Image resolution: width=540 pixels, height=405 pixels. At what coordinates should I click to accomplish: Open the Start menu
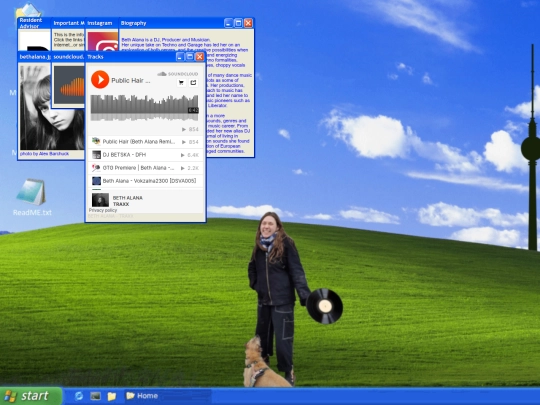pos(31,396)
